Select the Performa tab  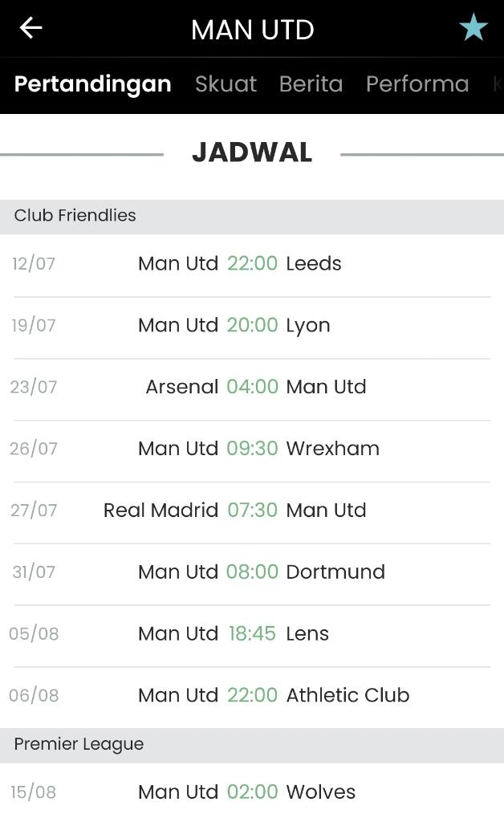(x=417, y=84)
